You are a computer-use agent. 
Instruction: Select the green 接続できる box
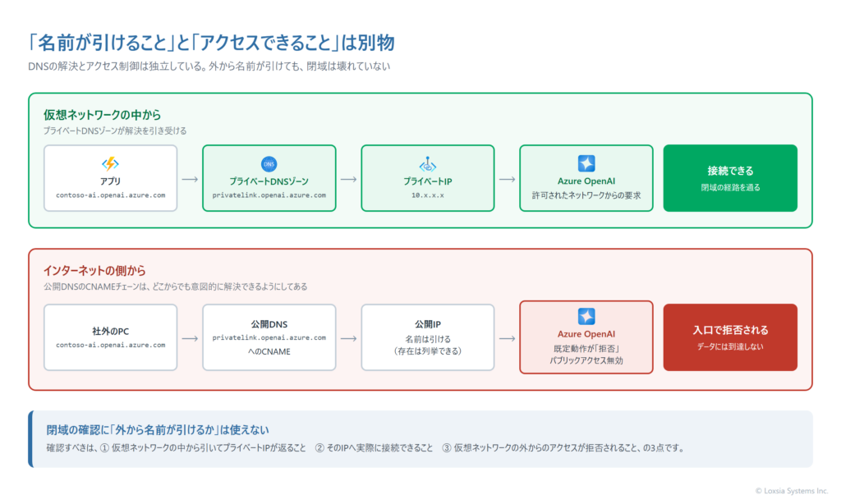pos(730,178)
